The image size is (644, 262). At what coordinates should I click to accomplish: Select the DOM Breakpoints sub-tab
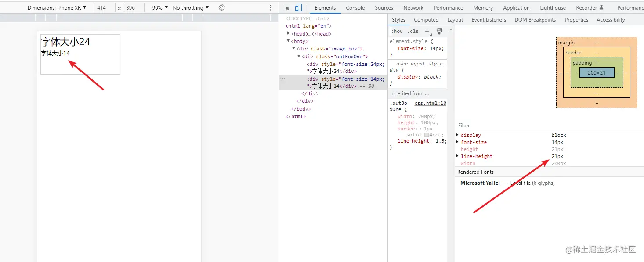tap(535, 20)
